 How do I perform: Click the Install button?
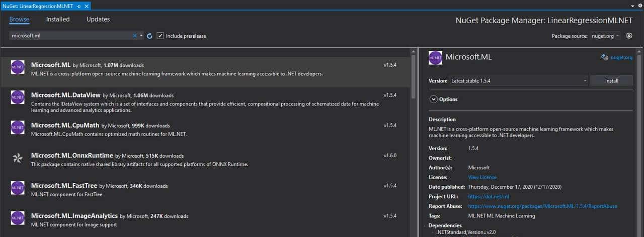[611, 80]
